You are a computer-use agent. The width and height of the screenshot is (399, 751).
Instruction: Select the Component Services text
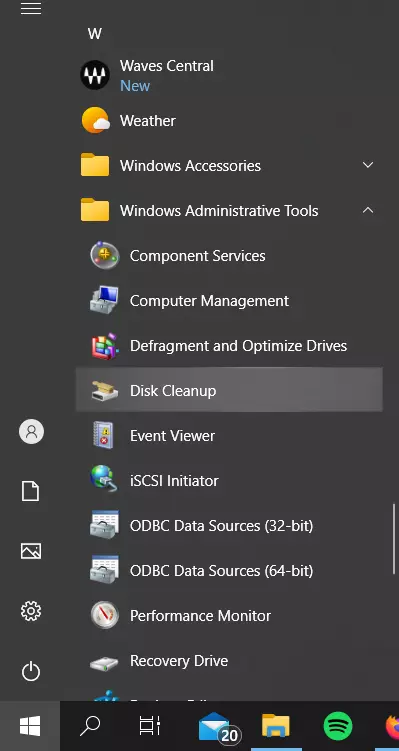[x=197, y=256]
